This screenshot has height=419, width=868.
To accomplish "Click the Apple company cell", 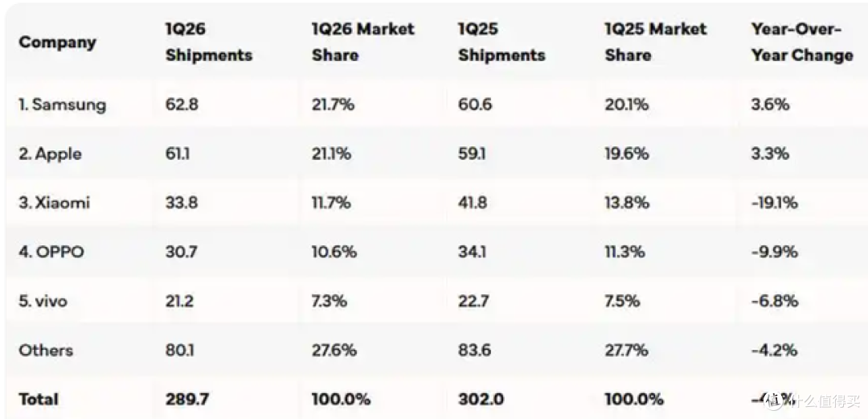I will click(50, 154).
